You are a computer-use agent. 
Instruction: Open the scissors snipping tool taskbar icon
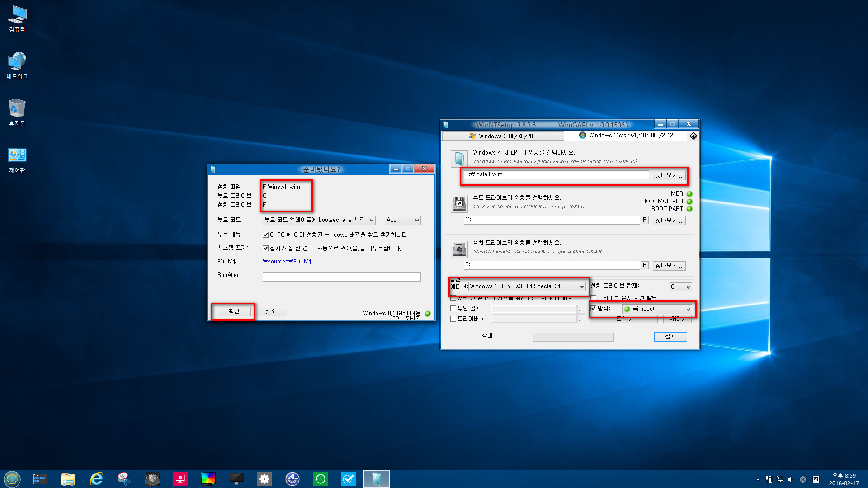124,479
